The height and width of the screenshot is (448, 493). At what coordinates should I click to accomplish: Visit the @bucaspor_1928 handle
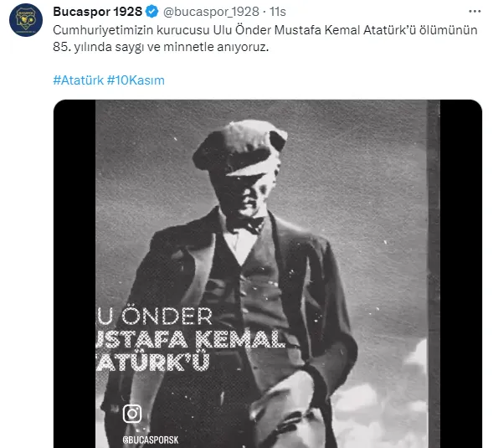pos(211,12)
